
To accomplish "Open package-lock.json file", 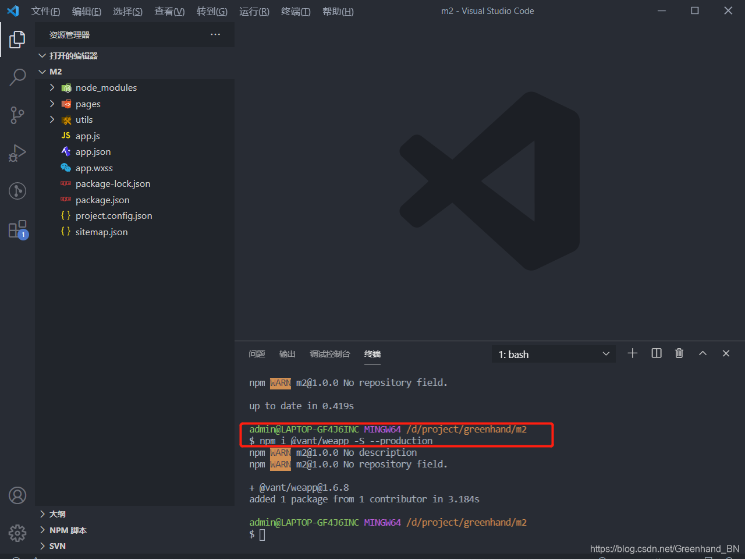I will click(112, 183).
